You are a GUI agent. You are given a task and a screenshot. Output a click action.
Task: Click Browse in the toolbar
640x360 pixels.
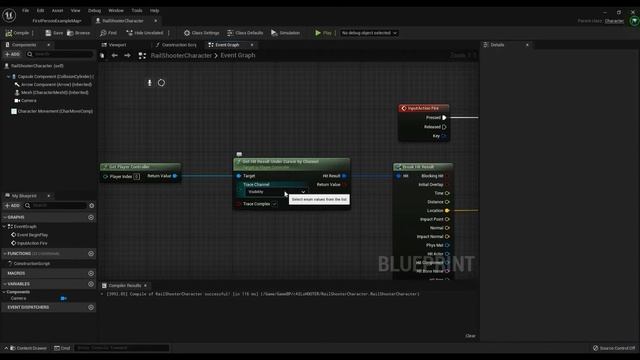[x=78, y=33]
